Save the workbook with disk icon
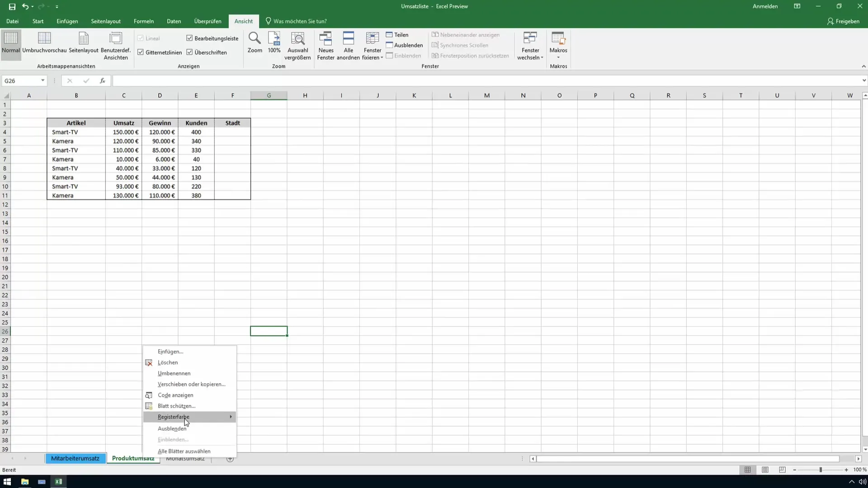 [12, 6]
